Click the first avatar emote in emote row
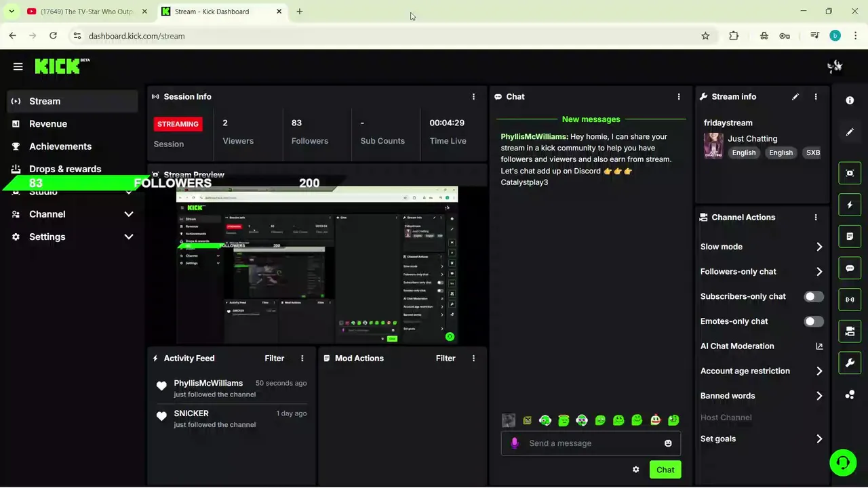The image size is (868, 488). tap(509, 420)
